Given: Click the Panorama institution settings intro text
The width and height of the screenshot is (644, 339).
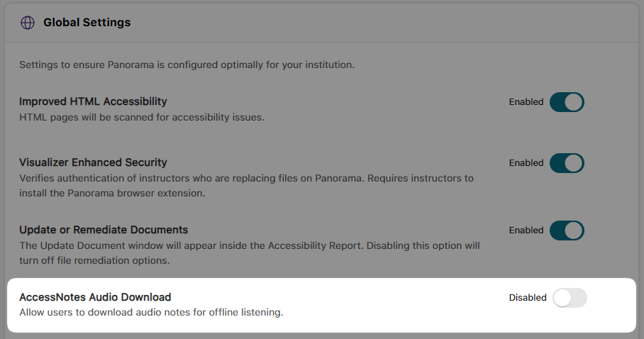Looking at the screenshot, I should click(187, 65).
